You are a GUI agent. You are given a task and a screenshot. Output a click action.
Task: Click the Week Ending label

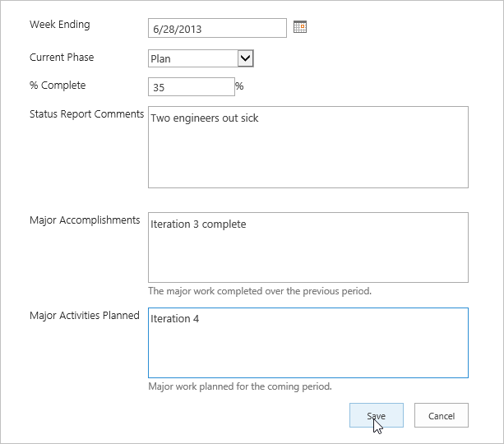(60, 25)
